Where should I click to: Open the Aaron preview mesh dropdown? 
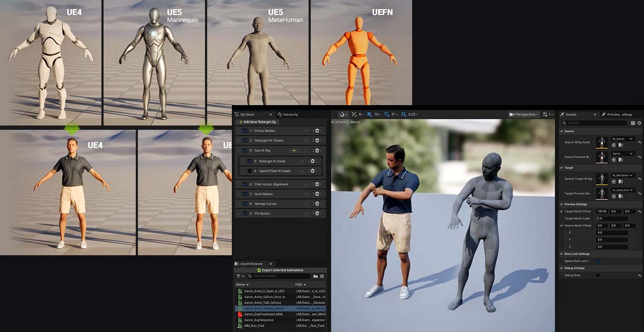click(x=623, y=153)
